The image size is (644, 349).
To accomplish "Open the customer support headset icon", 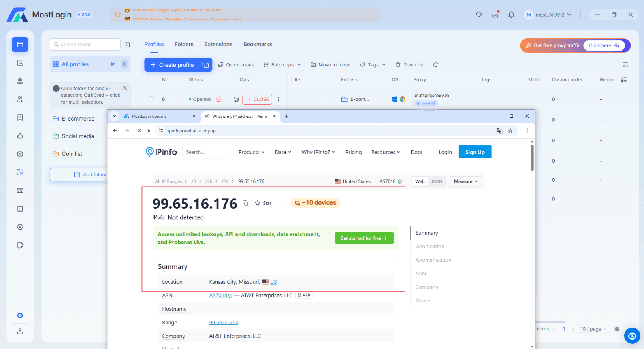I will 479,15.
